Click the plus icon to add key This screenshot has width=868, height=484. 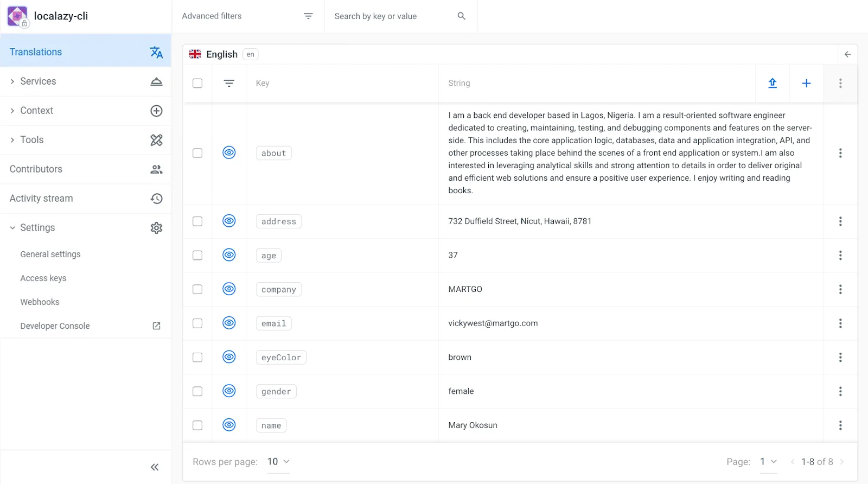[x=806, y=83]
